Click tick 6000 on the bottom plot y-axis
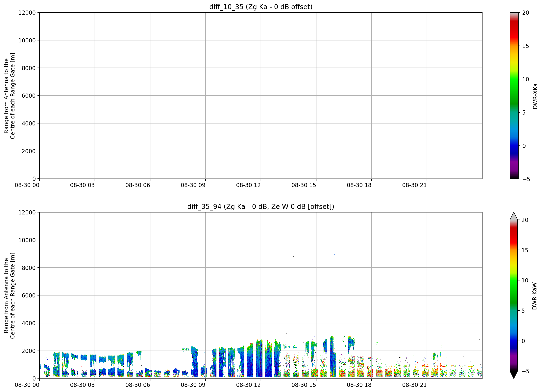This screenshot has height=392, width=542. pos(29,295)
